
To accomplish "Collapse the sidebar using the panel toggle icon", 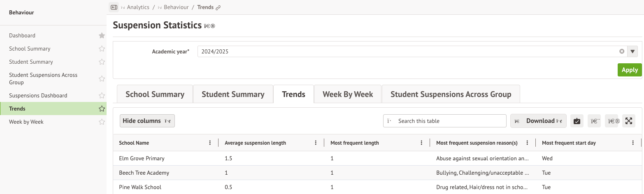I will point(114,7).
